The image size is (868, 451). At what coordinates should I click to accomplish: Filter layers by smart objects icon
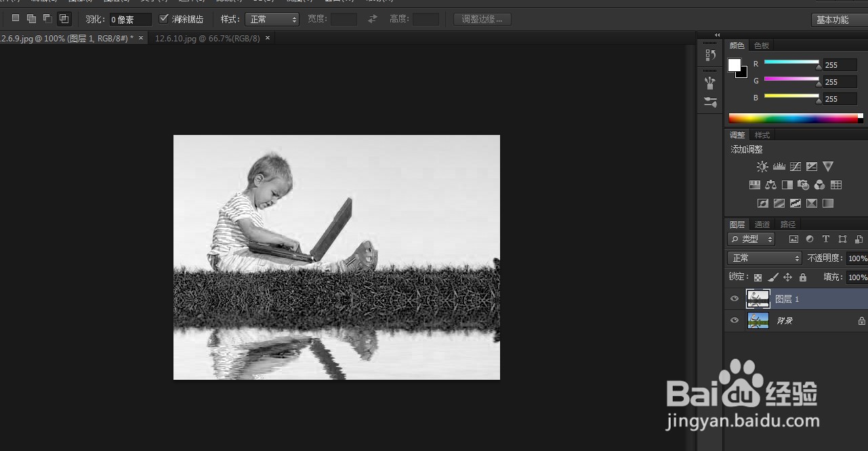point(859,239)
